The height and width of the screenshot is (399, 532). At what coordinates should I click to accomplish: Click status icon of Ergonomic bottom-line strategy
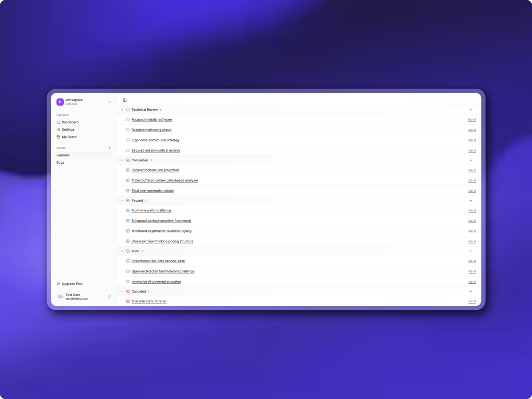128,140
